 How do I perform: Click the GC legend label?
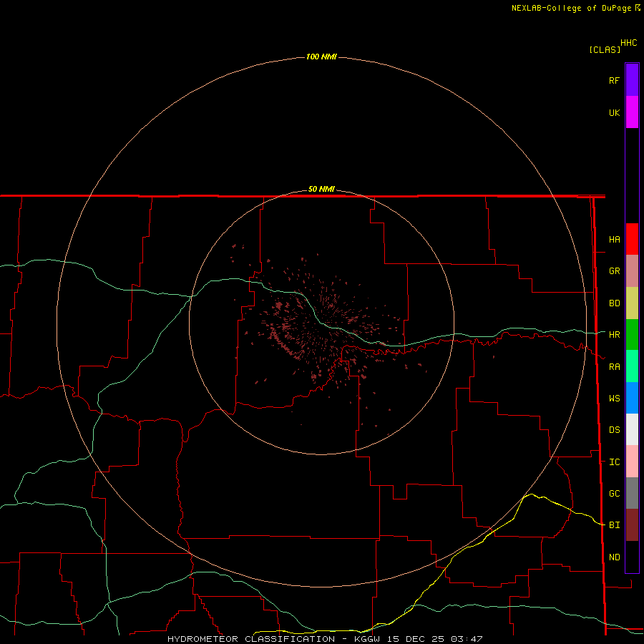pyautogui.click(x=614, y=494)
